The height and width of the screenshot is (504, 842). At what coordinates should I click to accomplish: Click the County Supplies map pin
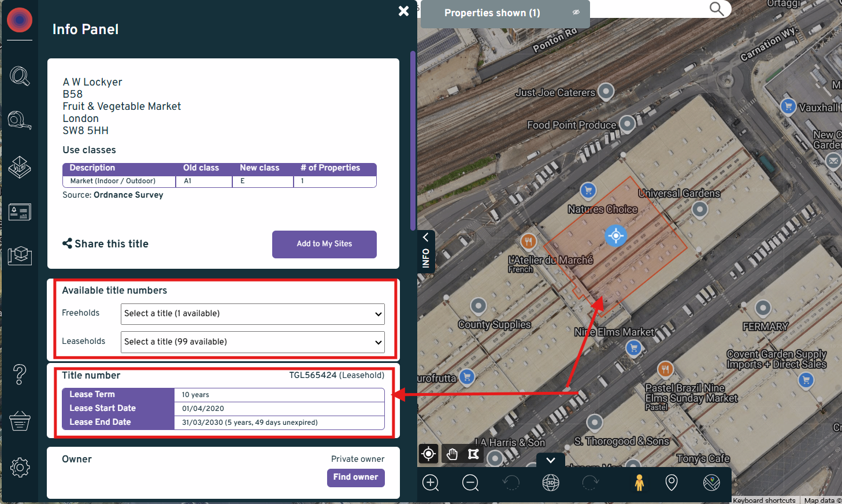(x=479, y=305)
